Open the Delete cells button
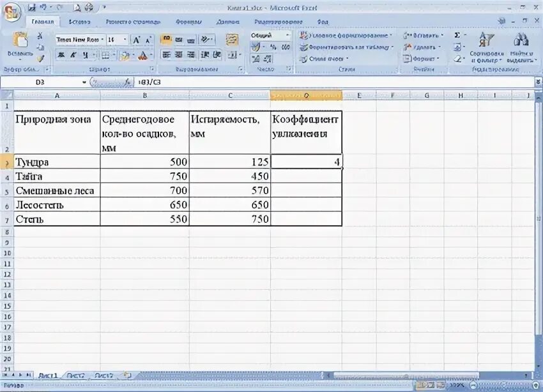Viewport: 543px width, 392px height. 422,47
